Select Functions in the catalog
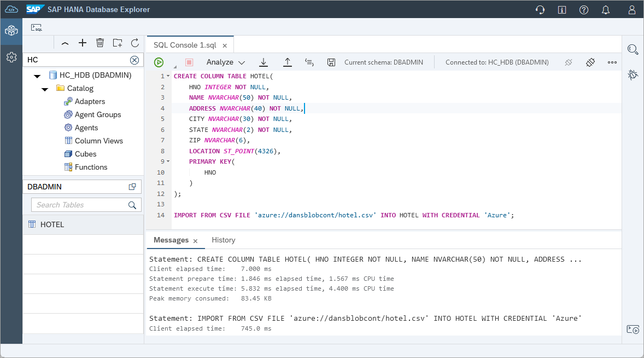644x358 pixels. (x=91, y=168)
